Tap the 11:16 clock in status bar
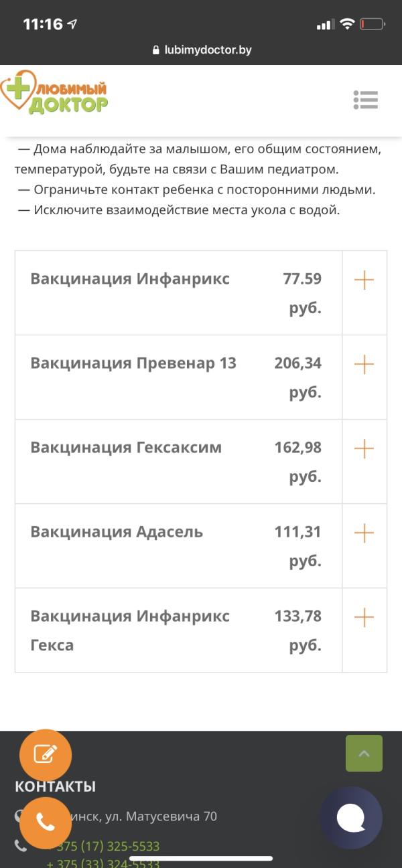402x868 pixels. [x=43, y=24]
